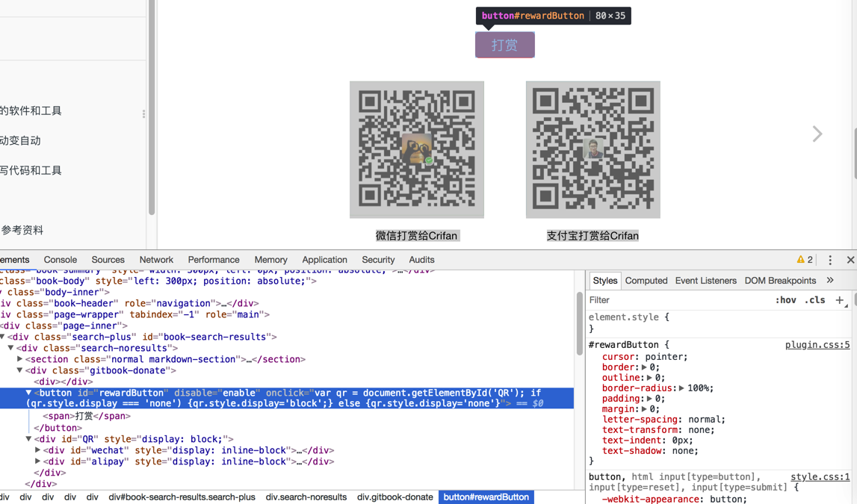
Task: Open the Sources tab
Action: [x=108, y=260]
